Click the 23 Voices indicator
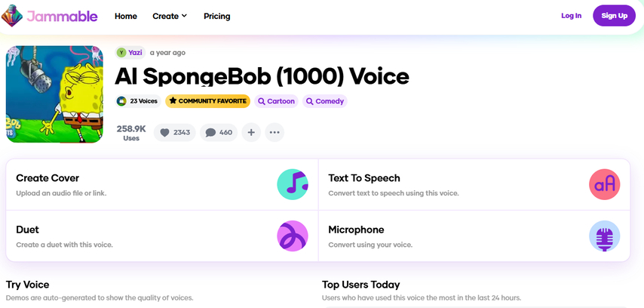The image size is (644, 308). point(137,101)
